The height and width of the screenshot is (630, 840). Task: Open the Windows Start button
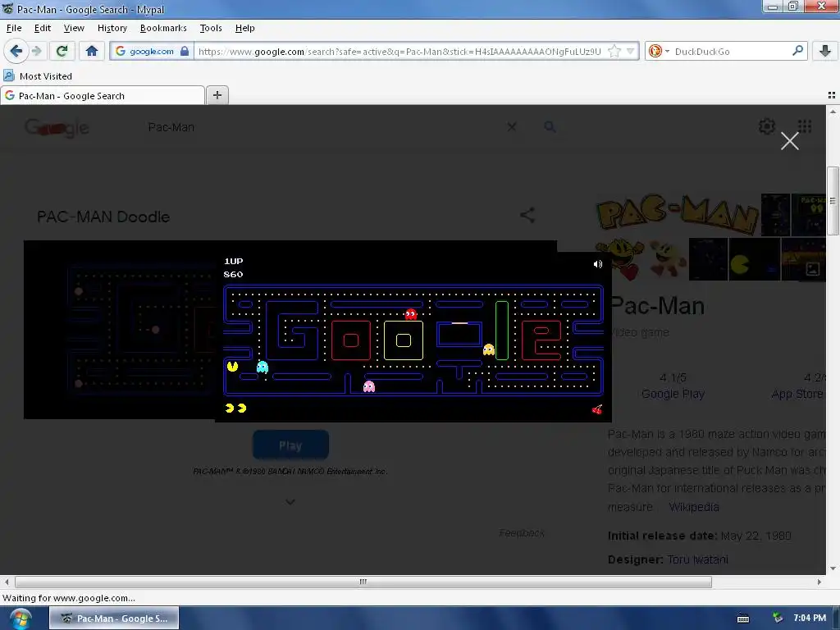pos(20,619)
